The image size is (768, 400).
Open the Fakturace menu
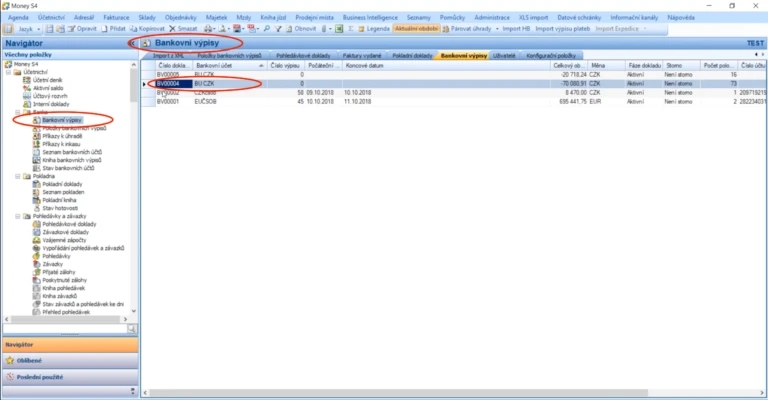pyautogui.click(x=116, y=18)
